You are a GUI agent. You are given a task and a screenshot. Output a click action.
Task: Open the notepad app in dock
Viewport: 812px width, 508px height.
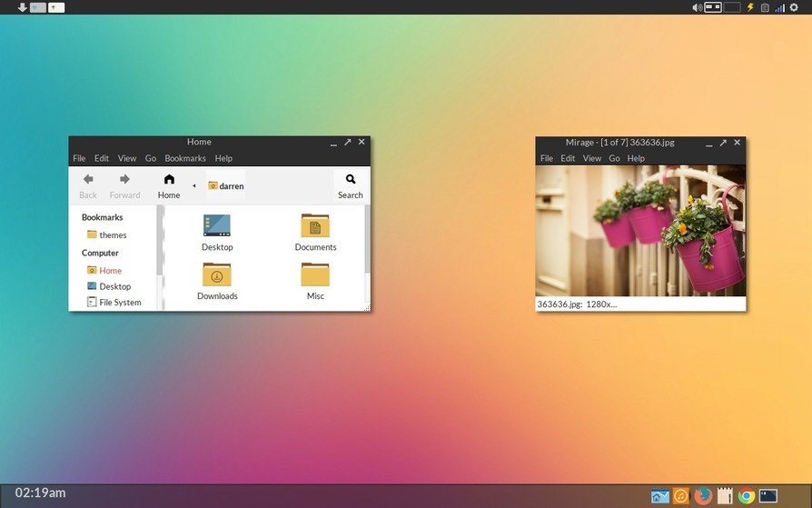coord(725,496)
